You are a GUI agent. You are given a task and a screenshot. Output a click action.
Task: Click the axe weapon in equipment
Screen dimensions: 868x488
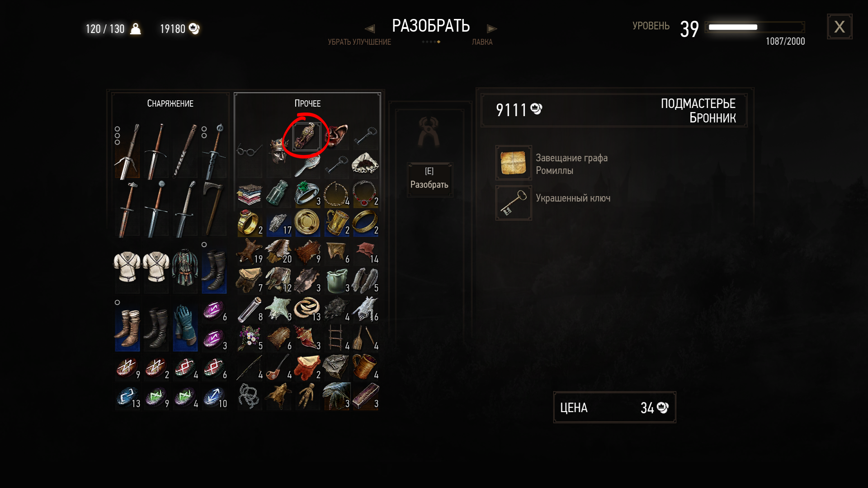click(214, 208)
